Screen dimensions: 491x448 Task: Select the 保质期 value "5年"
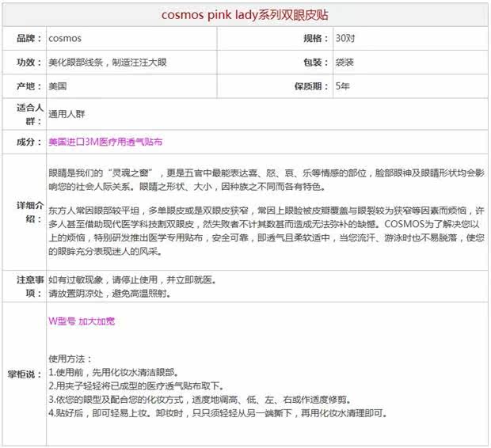click(342, 85)
